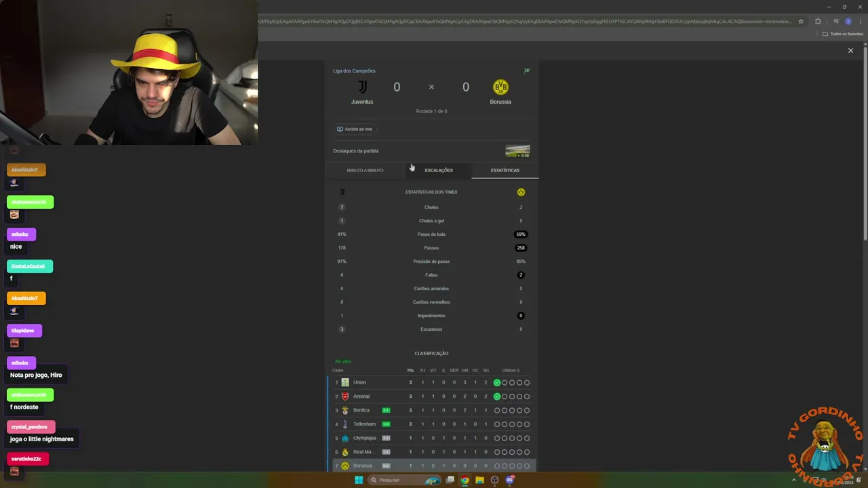Open Task View on the taskbar
The width and height of the screenshot is (868, 488).
click(x=450, y=480)
